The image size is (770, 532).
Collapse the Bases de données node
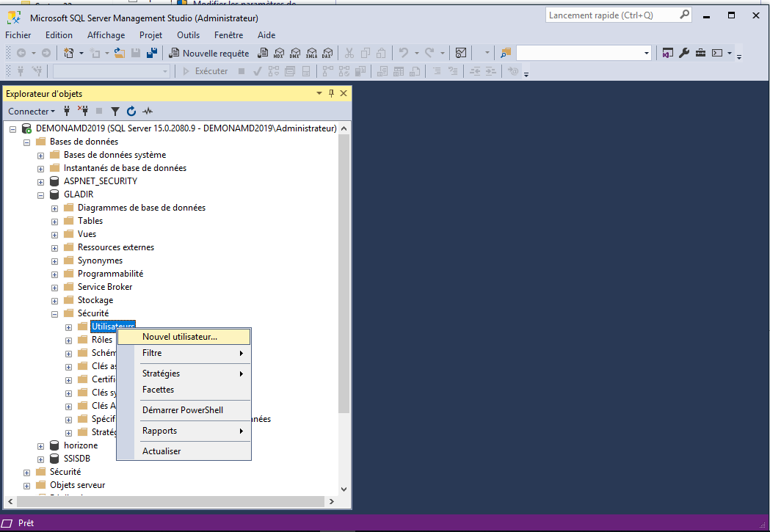click(26, 142)
